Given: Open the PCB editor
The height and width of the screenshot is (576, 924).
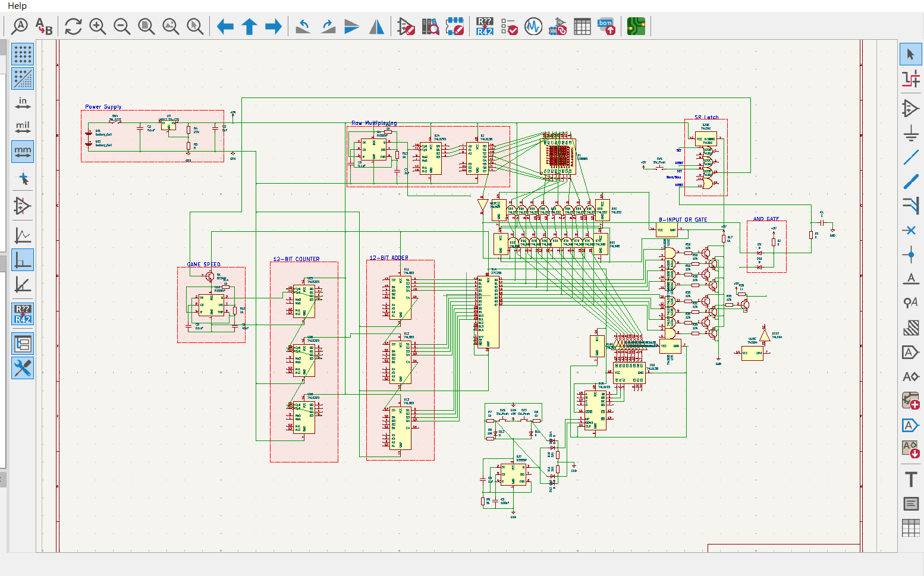Looking at the screenshot, I should click(636, 26).
